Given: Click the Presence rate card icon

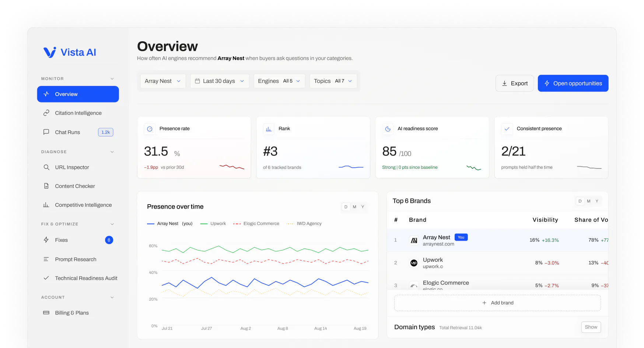Looking at the screenshot, I should pos(150,129).
